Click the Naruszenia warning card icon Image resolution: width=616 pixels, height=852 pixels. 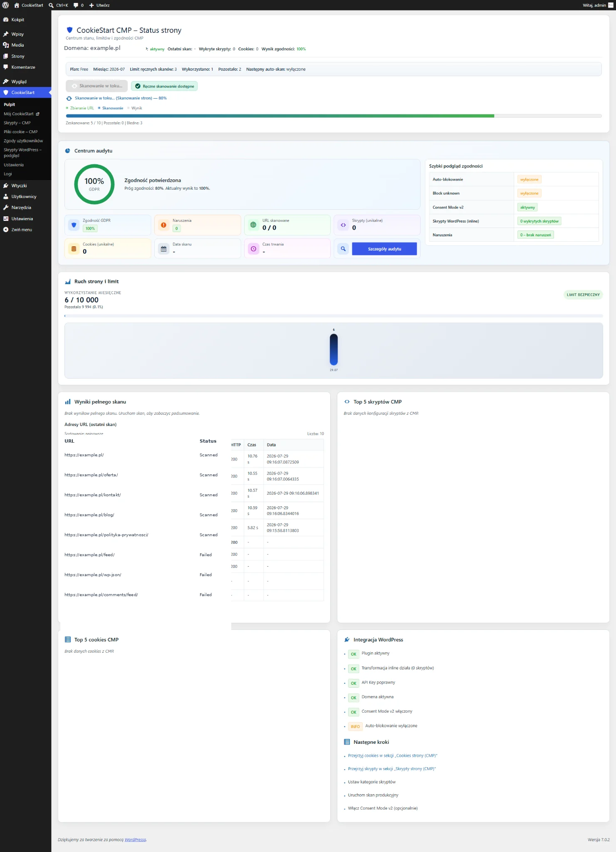[x=164, y=225]
